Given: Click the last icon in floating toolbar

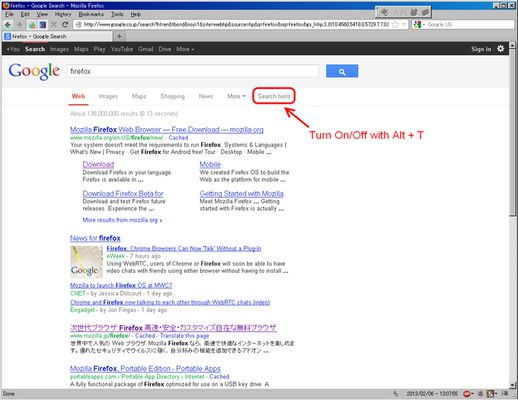Looking at the screenshot, I should click(x=425, y=13).
